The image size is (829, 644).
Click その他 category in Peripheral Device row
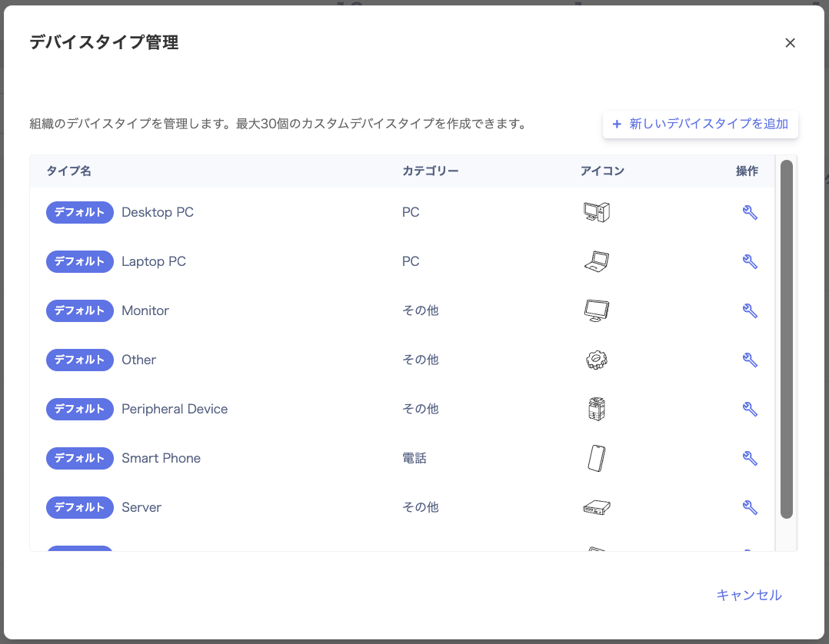click(421, 409)
